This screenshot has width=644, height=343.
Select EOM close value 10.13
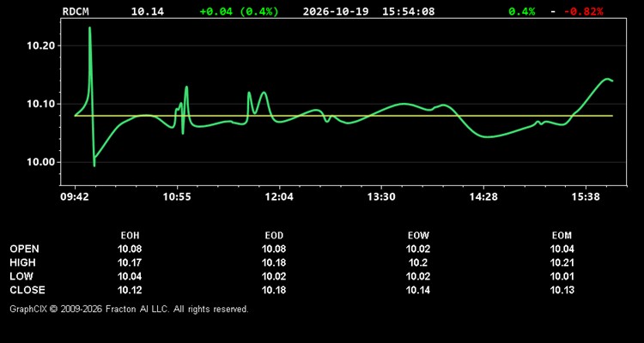[562, 290]
